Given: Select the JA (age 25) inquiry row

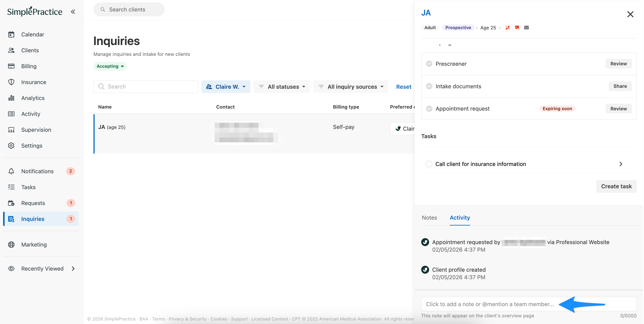Looking at the screenshot, I should [x=254, y=134].
